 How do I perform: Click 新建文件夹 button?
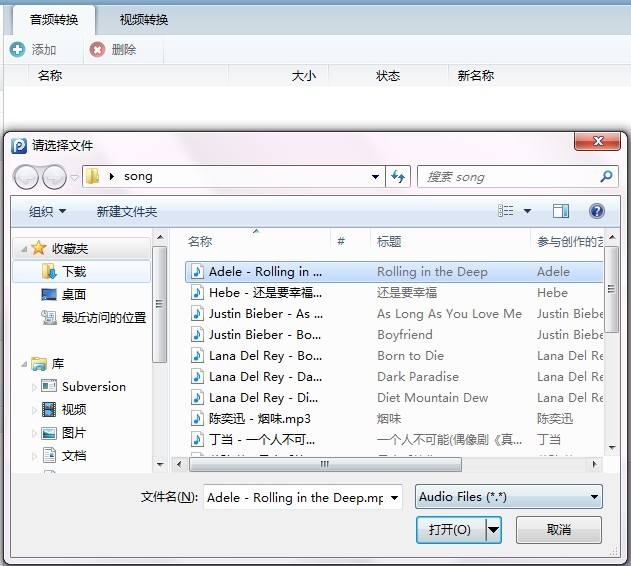pos(127,211)
